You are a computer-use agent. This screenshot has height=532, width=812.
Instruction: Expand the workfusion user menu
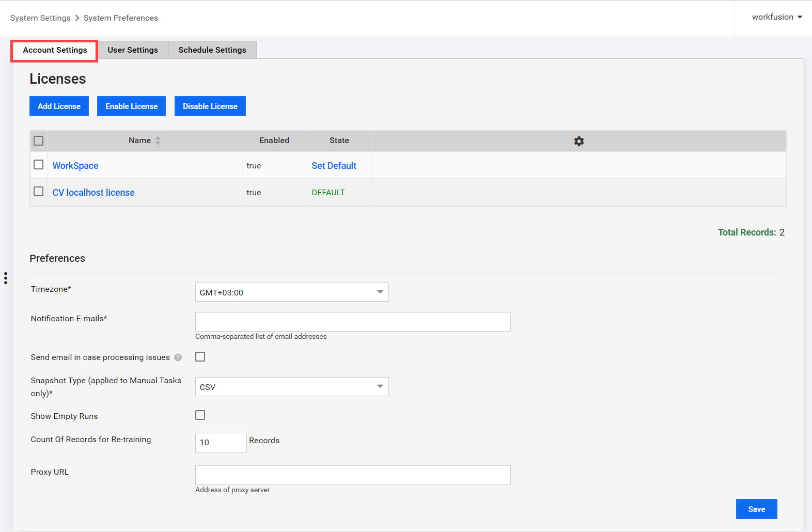777,17
